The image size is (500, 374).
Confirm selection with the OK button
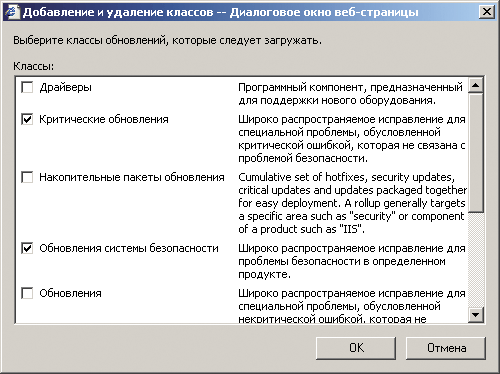point(356,348)
